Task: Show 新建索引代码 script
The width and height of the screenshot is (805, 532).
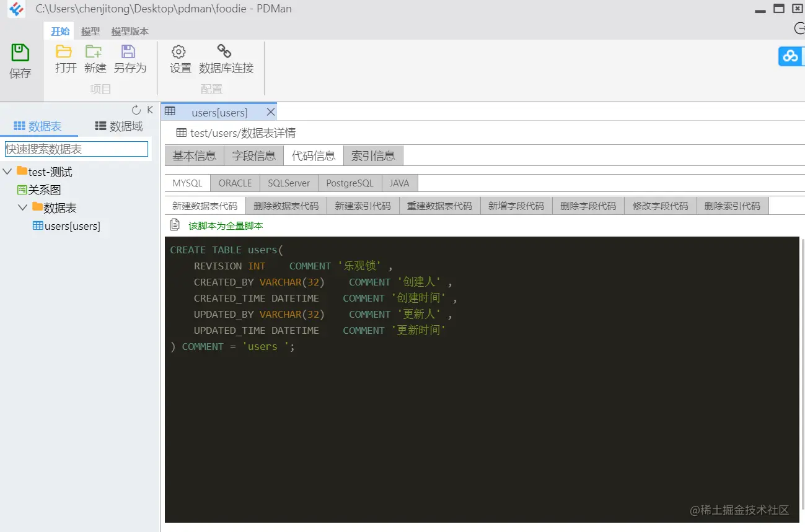Action: point(363,206)
